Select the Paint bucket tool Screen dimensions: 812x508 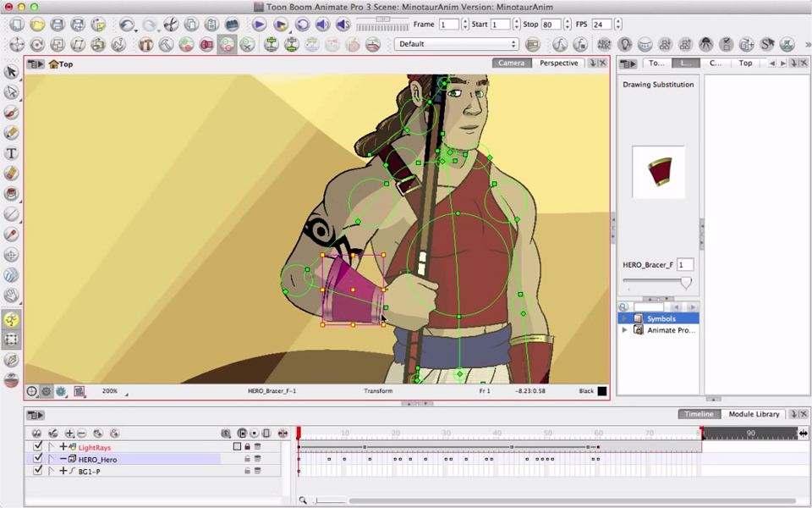pyautogui.click(x=11, y=193)
